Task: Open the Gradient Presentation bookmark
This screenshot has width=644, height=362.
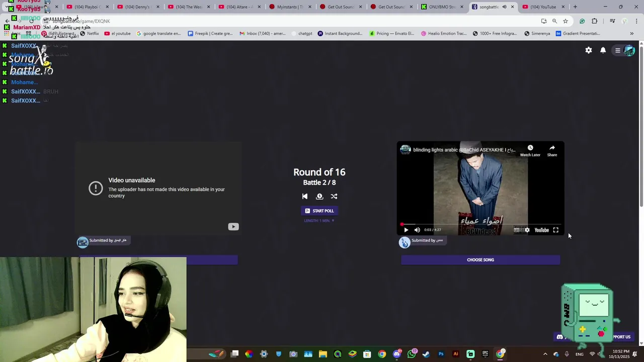Action: [578, 34]
